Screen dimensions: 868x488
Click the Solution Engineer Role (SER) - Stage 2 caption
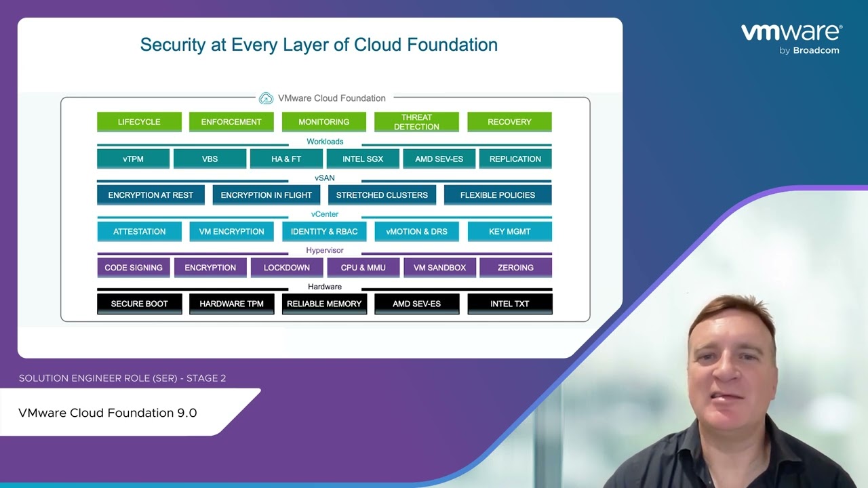[122, 378]
